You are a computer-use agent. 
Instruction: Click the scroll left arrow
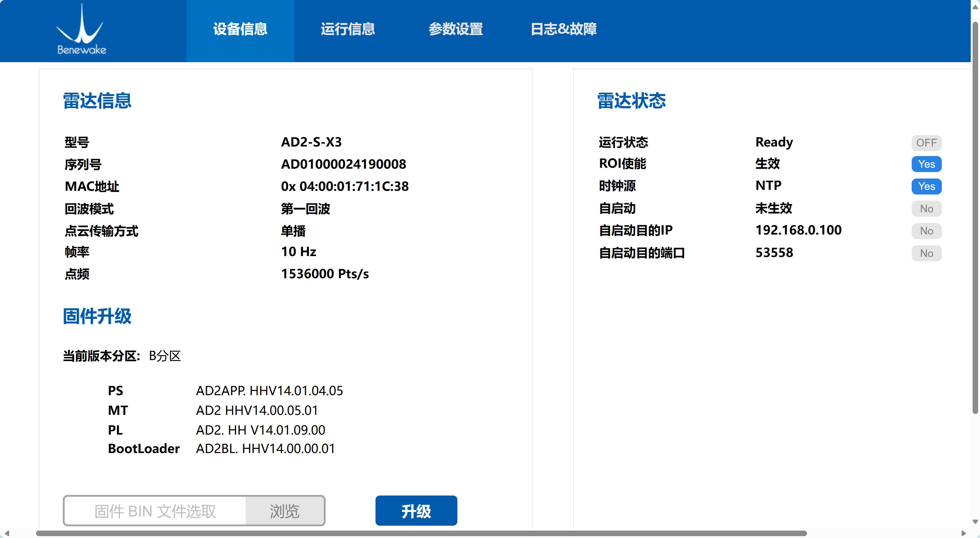pyautogui.click(x=6, y=533)
